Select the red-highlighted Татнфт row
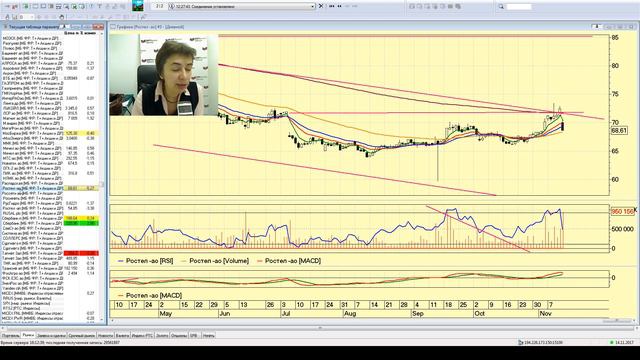640x360 pixels. click(50, 253)
